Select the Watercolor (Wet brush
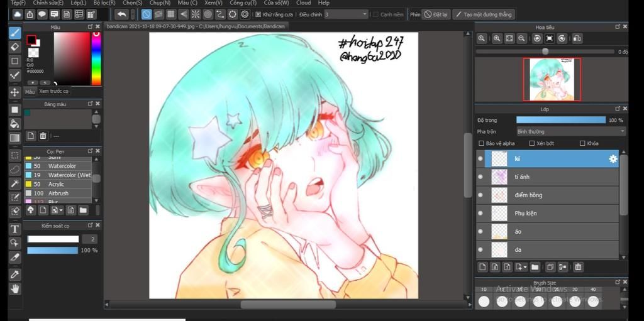Image resolution: width=644 pixels, height=321 pixels. [x=57, y=175]
